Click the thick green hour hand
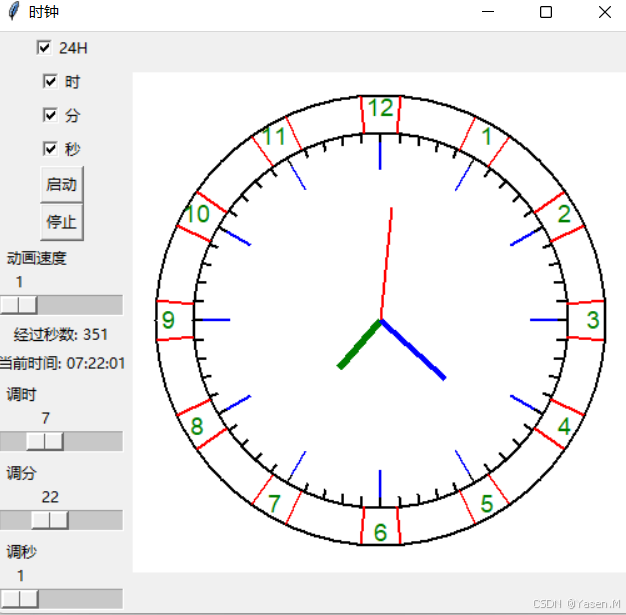The width and height of the screenshot is (626, 615). point(359,344)
